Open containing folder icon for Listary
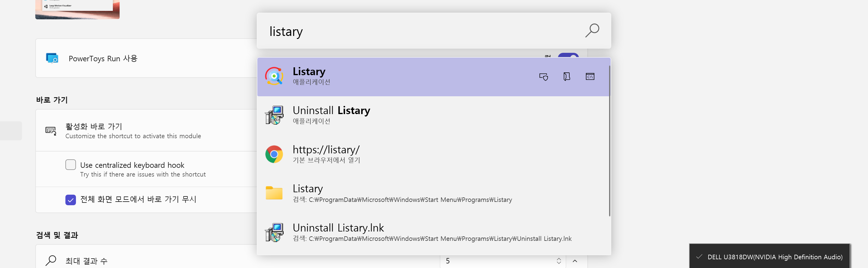Screen dimensions: 868x268 point(567,77)
